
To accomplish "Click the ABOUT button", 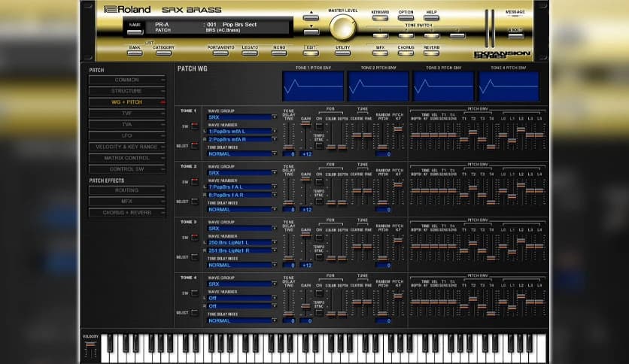I will (x=515, y=35).
